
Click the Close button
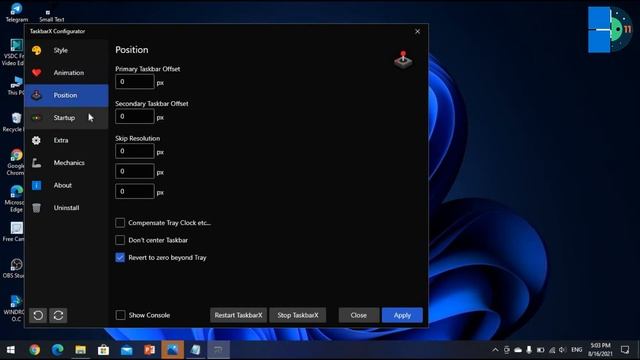pyautogui.click(x=358, y=315)
